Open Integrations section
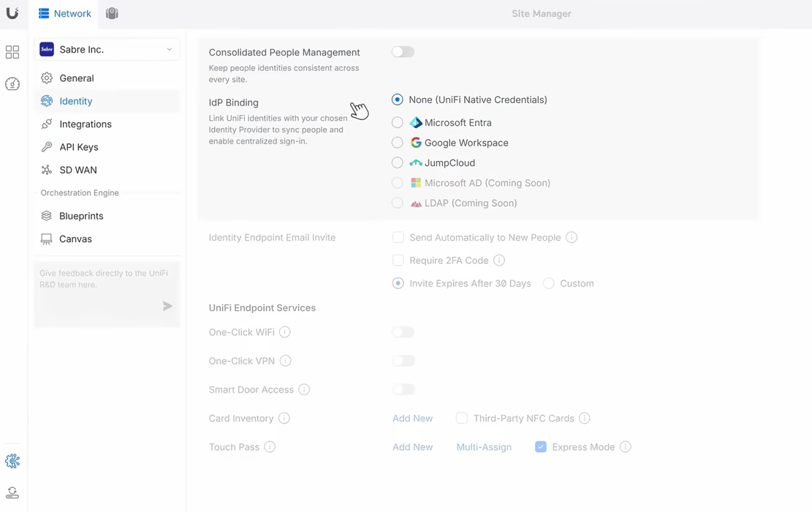812x512 pixels. coord(107,124)
